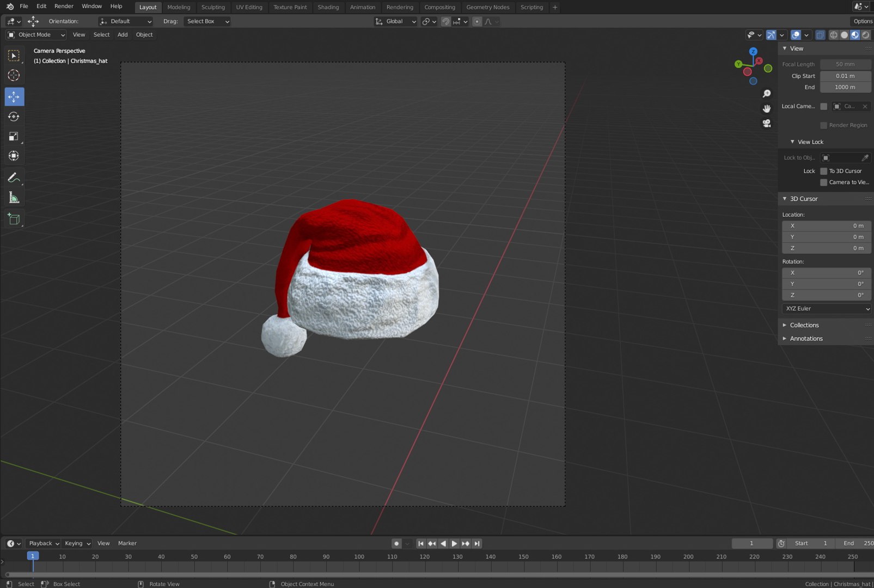The height and width of the screenshot is (588, 874).
Task: Select the Add Cube tool
Action: (14, 219)
